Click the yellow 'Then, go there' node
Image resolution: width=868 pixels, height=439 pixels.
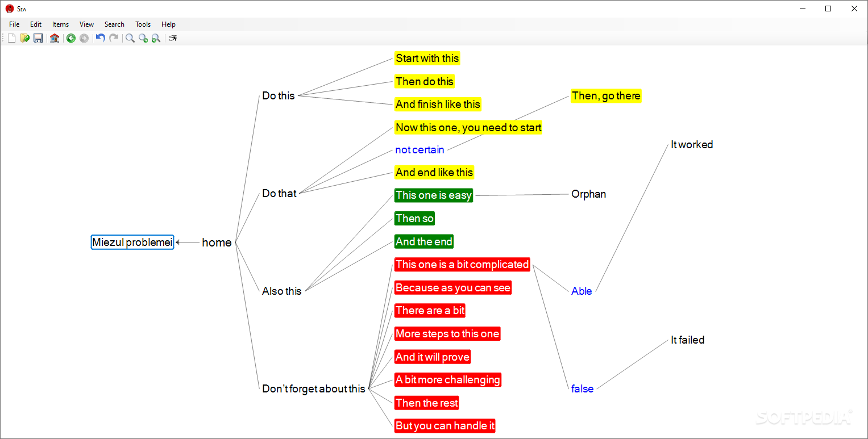(x=606, y=96)
